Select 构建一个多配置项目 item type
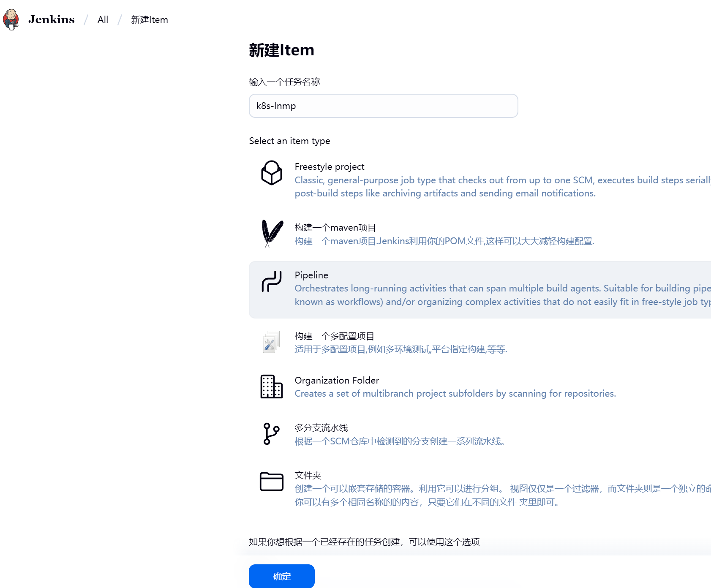 point(335,336)
